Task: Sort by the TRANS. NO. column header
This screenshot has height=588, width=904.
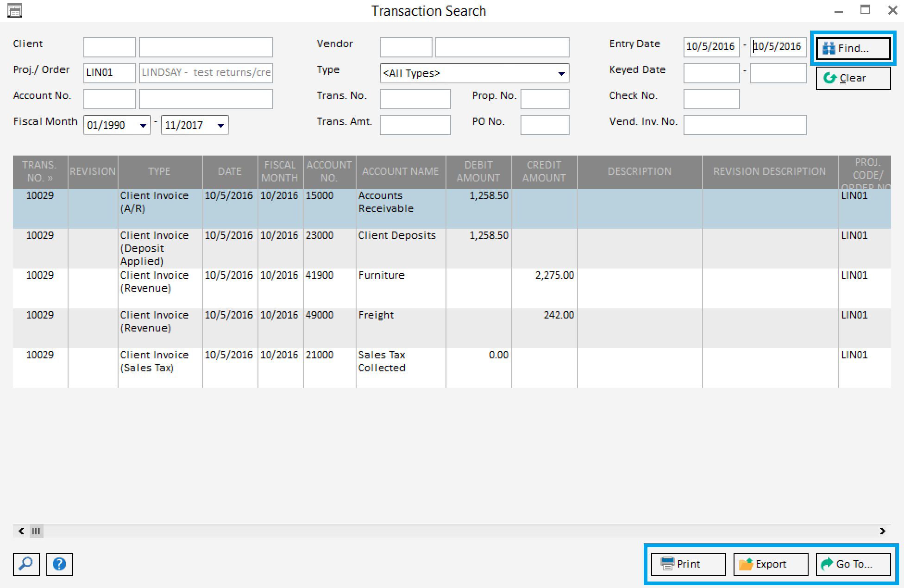Action: (39, 172)
